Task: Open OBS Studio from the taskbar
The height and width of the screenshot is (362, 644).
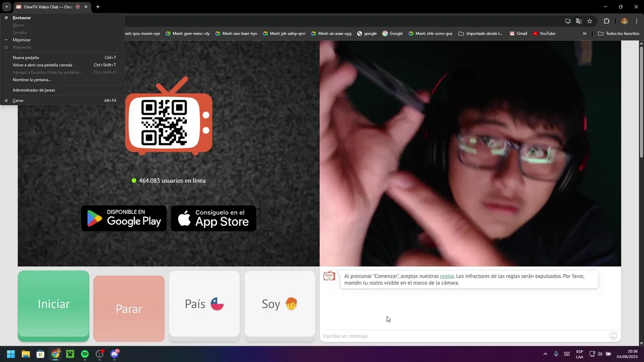Action: 100,354
